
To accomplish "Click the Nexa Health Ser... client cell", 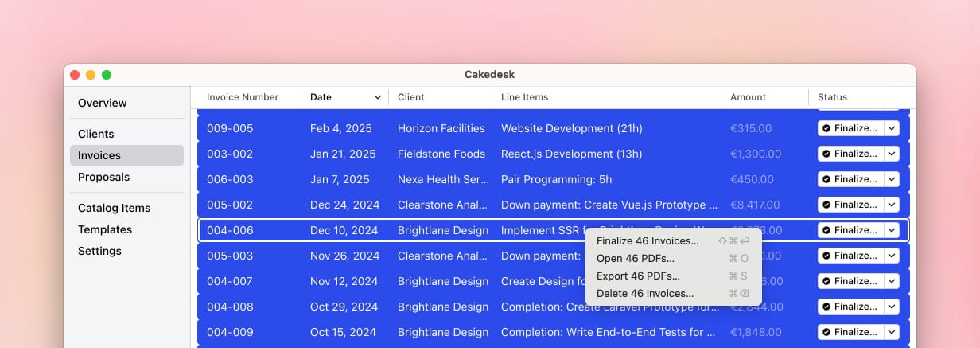I will (441, 179).
